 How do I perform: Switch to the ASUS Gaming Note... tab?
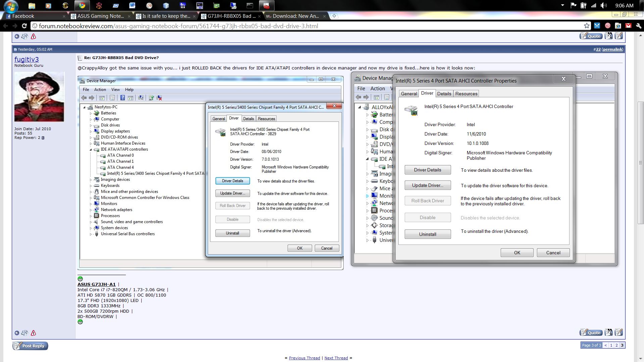(x=101, y=16)
